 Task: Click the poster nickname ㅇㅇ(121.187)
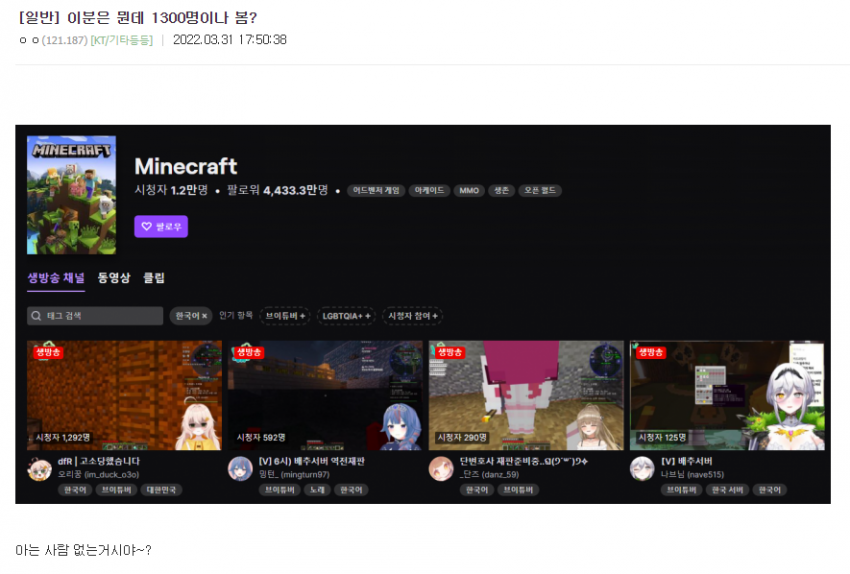point(53,40)
